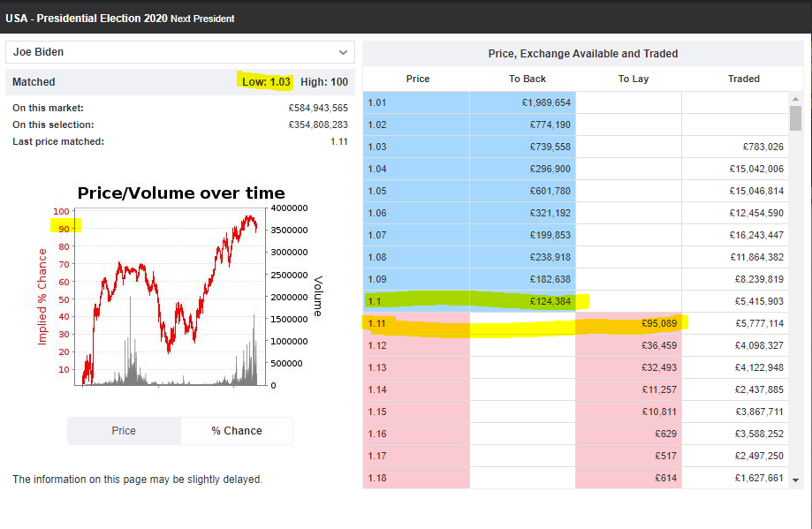Click the scrollbar down arrow in price table
Image resolution: width=812 pixels, height=529 pixels.
796,480
